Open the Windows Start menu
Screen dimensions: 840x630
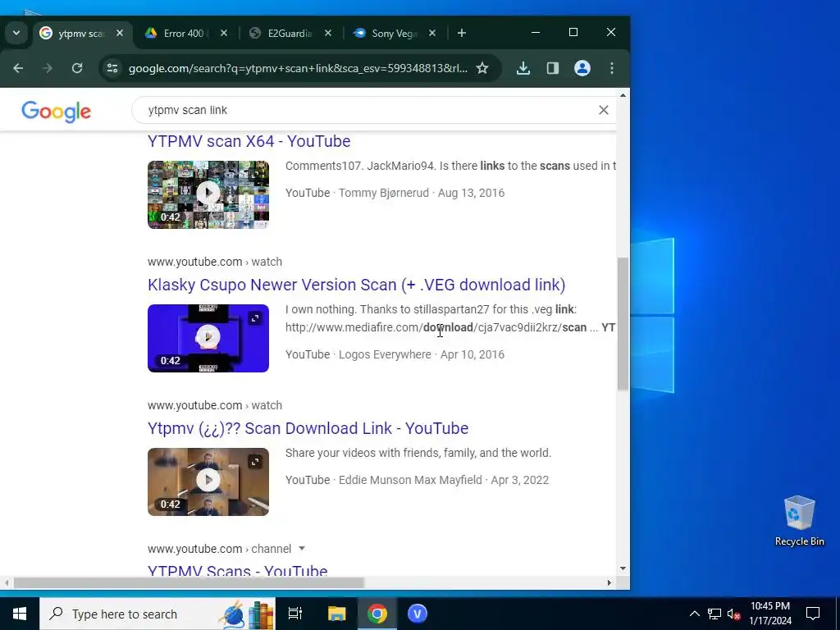pyautogui.click(x=20, y=614)
